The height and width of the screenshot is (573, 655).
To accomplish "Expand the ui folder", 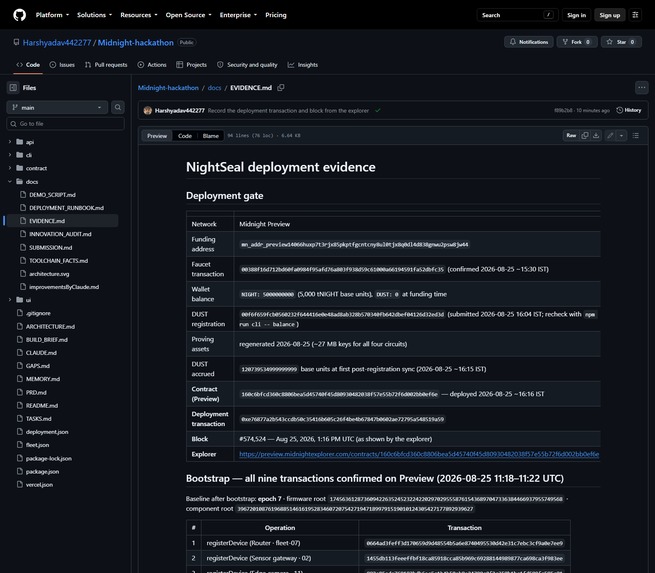I will [x=10, y=300].
